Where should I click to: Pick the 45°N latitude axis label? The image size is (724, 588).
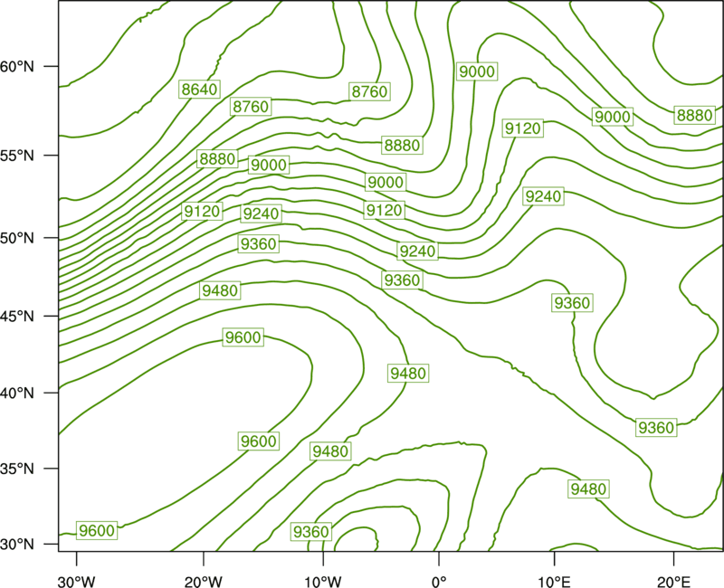17,316
